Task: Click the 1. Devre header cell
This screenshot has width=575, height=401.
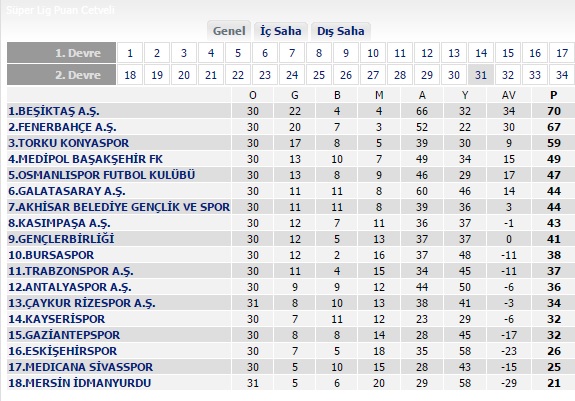Action: tap(61, 53)
